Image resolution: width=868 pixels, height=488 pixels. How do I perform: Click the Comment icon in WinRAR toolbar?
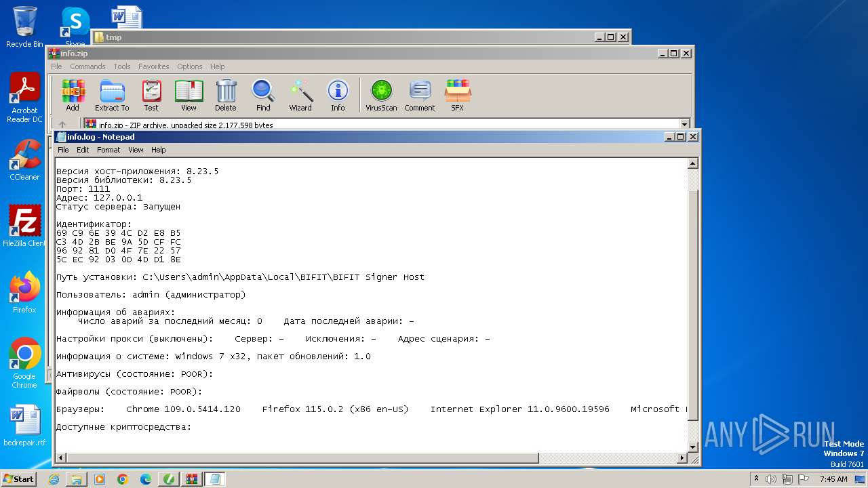point(420,95)
